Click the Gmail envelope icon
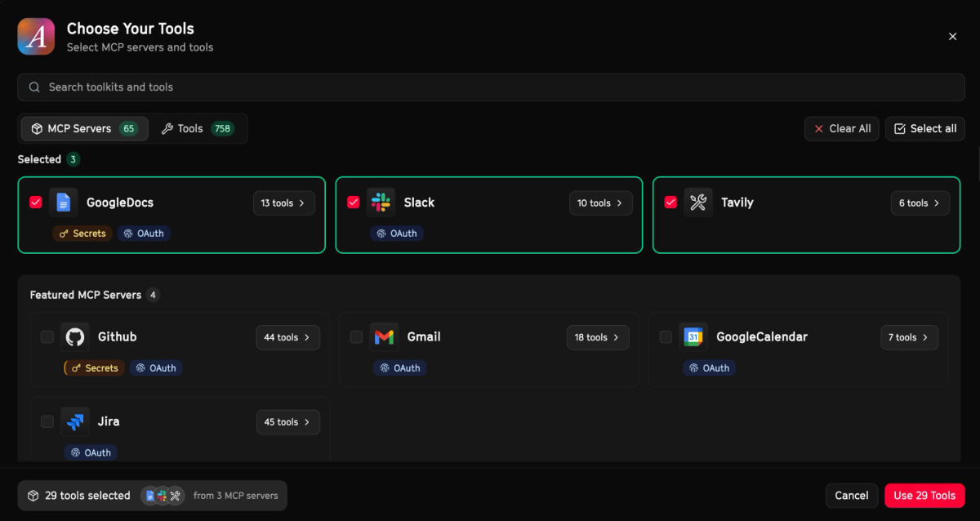The image size is (980, 521). (x=384, y=337)
